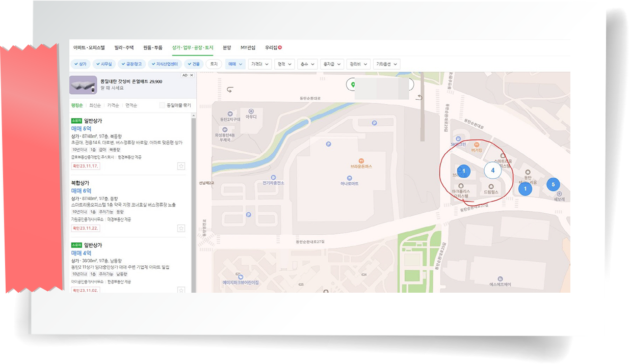Open the 품질대한 갓성비 온열매트 ad link
Screen dimensions: 629x364
pos(131,81)
